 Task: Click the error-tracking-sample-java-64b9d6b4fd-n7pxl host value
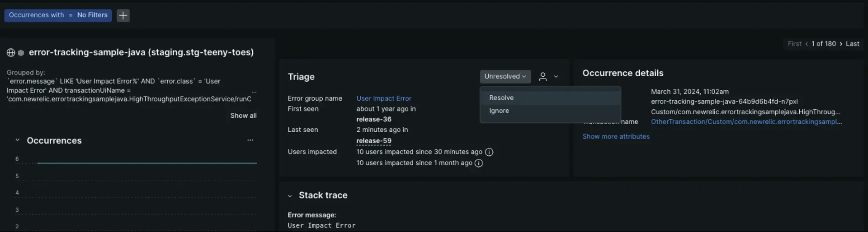pyautogui.click(x=724, y=102)
